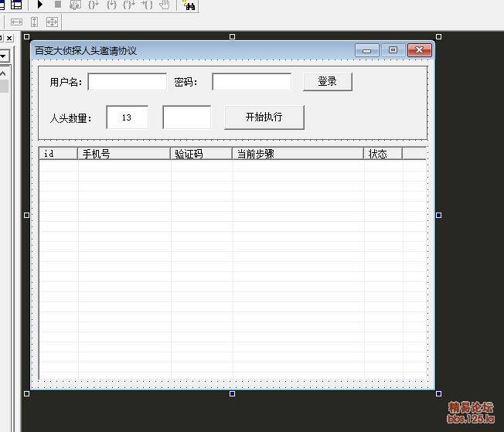
Task: Click the id column header
Action: tap(58, 154)
